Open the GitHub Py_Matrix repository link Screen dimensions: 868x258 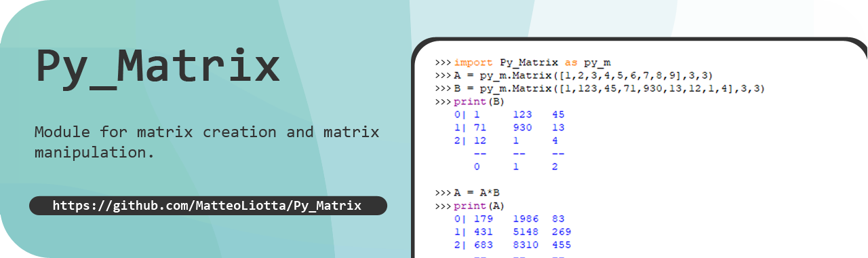208,206
